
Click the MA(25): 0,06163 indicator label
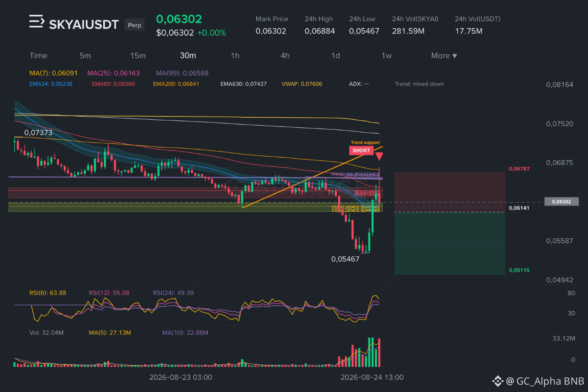(x=113, y=73)
